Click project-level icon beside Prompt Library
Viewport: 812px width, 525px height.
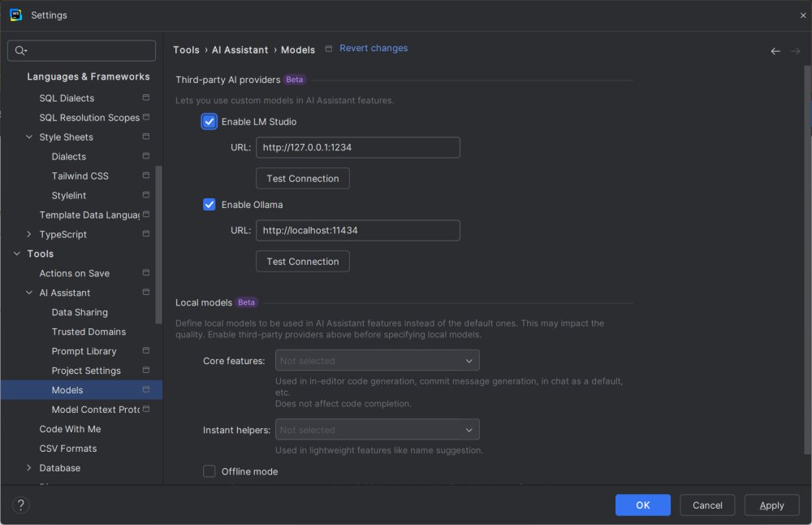(x=146, y=351)
